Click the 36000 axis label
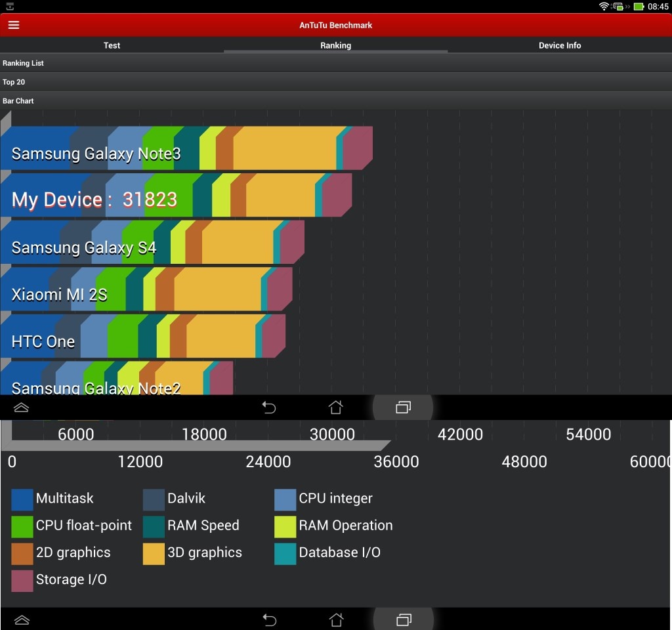The image size is (672, 630). coord(396,462)
